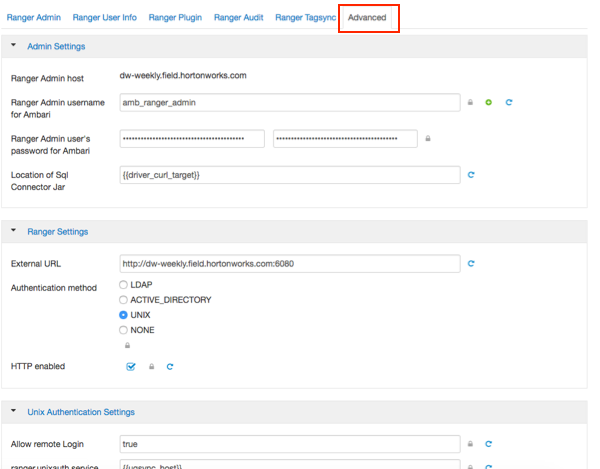The height and width of the screenshot is (469, 600).
Task: Collapse the Admin Settings section arrow
Action: coord(13,45)
